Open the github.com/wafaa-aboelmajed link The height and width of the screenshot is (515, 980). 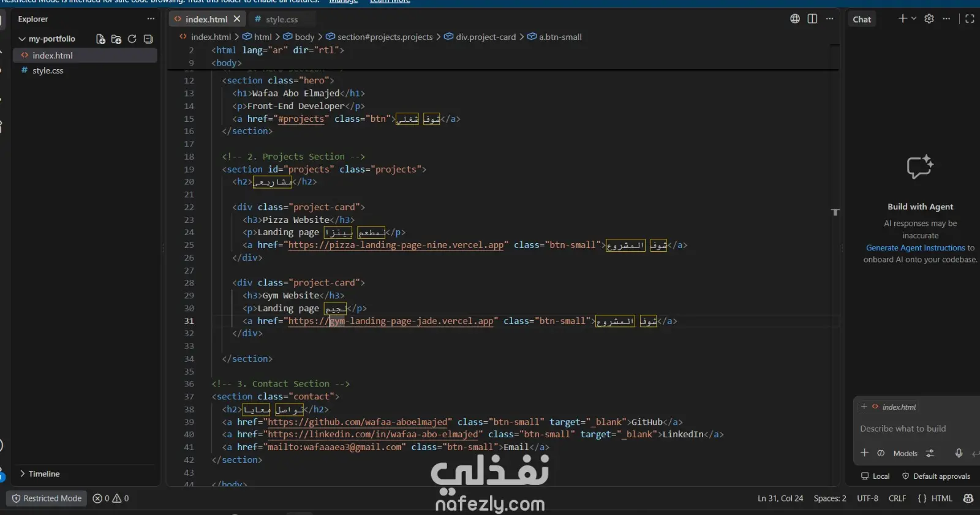(358, 422)
